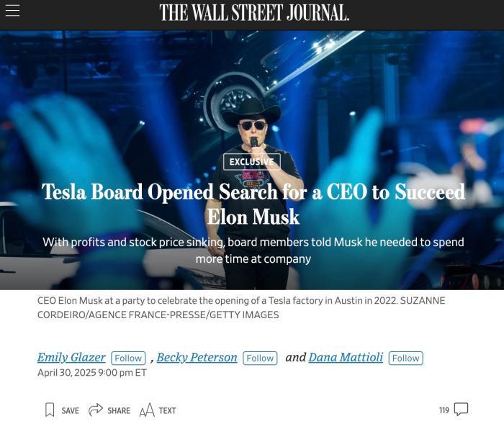Open the hamburger navigation menu

click(x=12, y=11)
